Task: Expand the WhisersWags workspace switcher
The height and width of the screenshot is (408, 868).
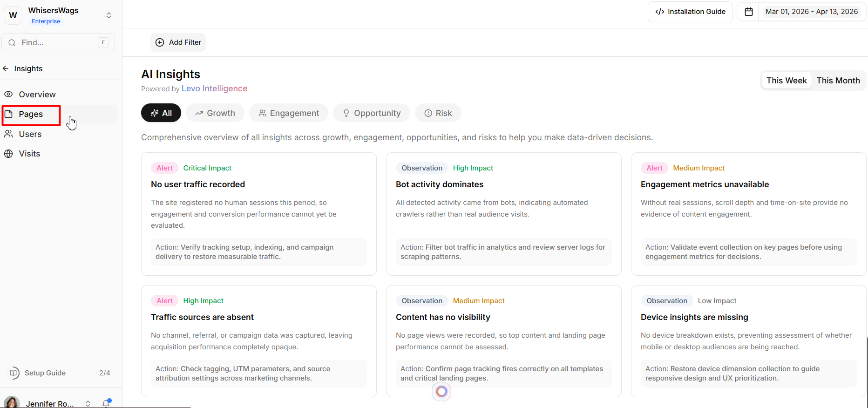Action: 108,15
